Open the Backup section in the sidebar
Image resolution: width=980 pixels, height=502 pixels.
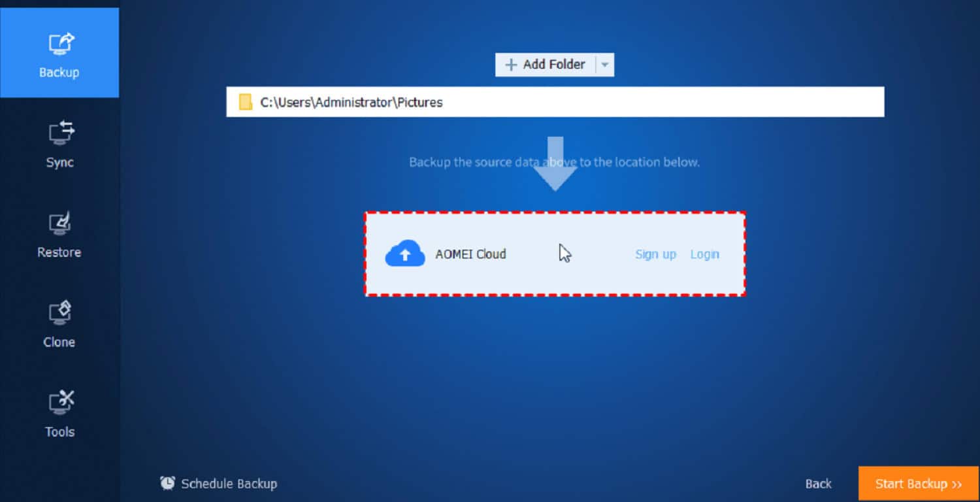point(59,53)
